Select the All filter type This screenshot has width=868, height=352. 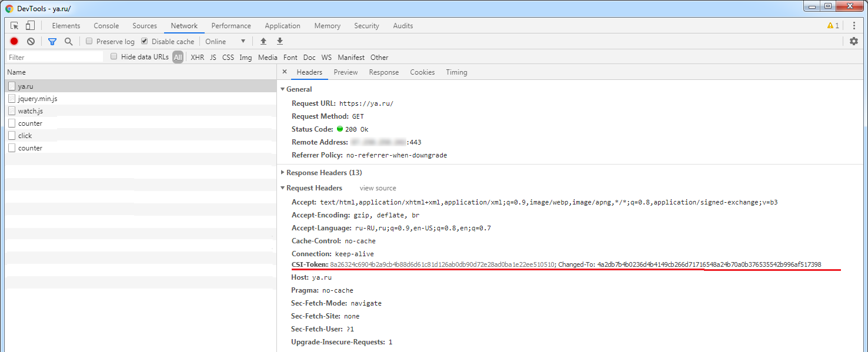pos(178,57)
